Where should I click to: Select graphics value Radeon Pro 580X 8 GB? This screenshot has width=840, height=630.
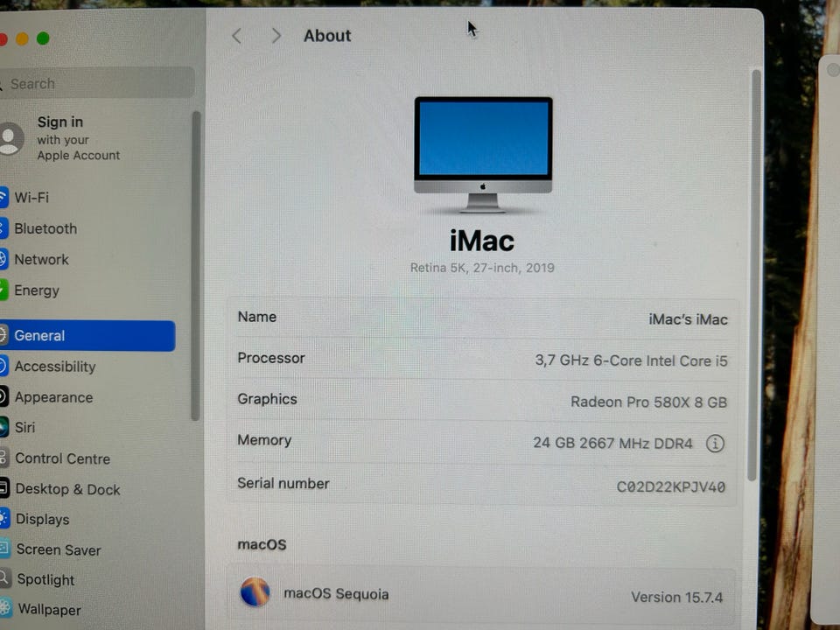pyautogui.click(x=648, y=402)
